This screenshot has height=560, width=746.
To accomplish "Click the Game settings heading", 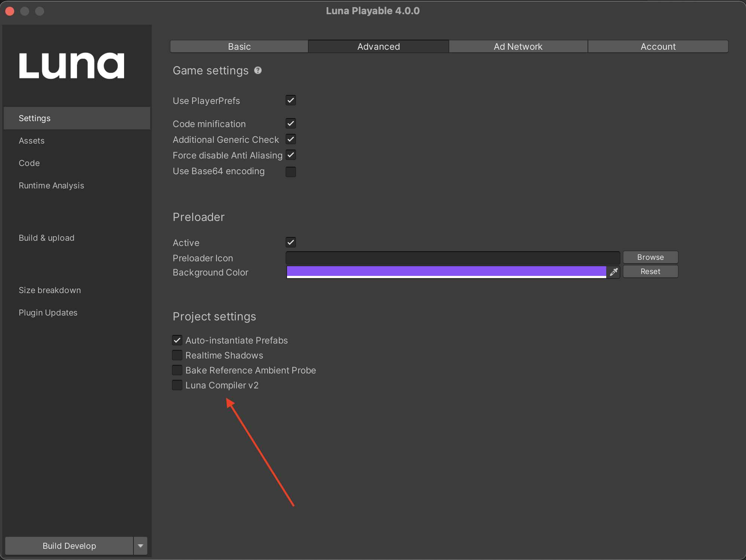I will (210, 71).
